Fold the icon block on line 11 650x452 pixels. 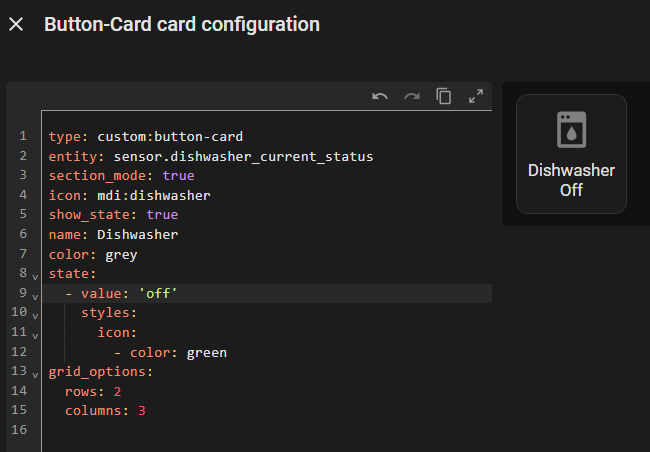coord(35,334)
